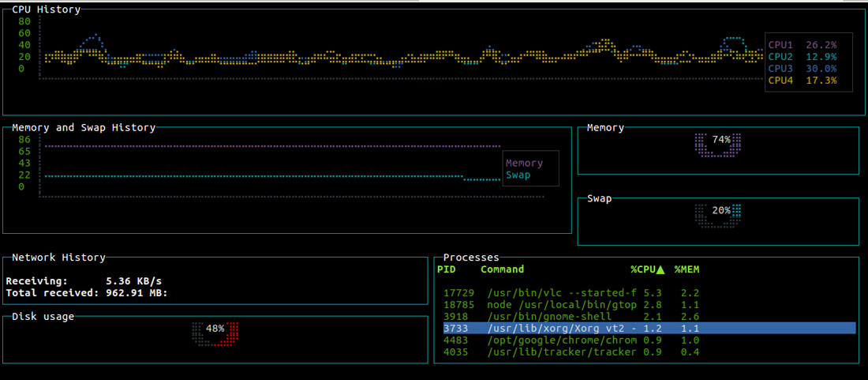Click the Network History panel title
The image size is (868, 380).
pyautogui.click(x=58, y=258)
